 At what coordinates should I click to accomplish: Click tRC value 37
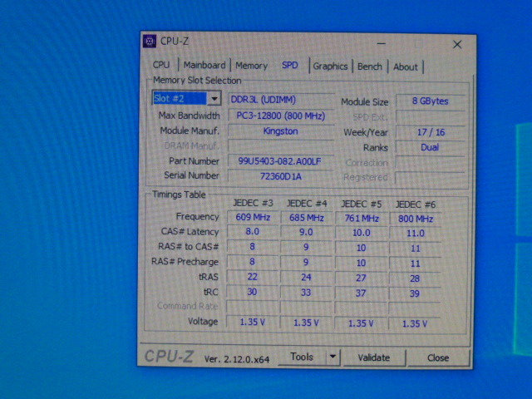coord(360,293)
